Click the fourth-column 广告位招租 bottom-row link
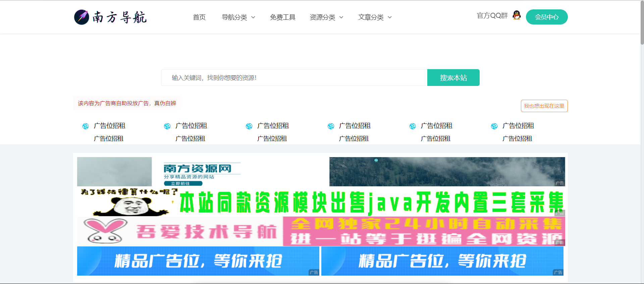644x284 pixels. 354,138
